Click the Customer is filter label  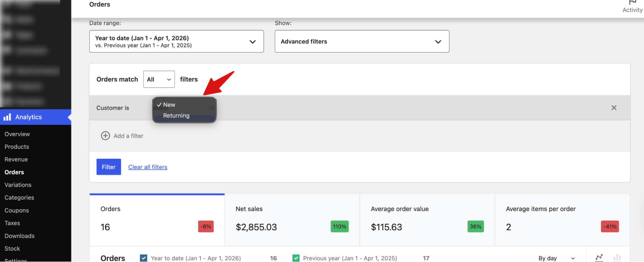tap(113, 108)
